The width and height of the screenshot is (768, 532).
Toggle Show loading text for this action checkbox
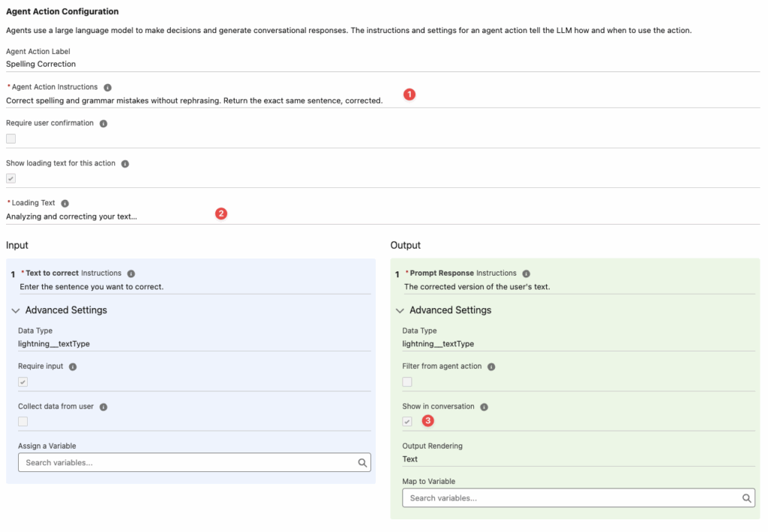pyautogui.click(x=10, y=178)
